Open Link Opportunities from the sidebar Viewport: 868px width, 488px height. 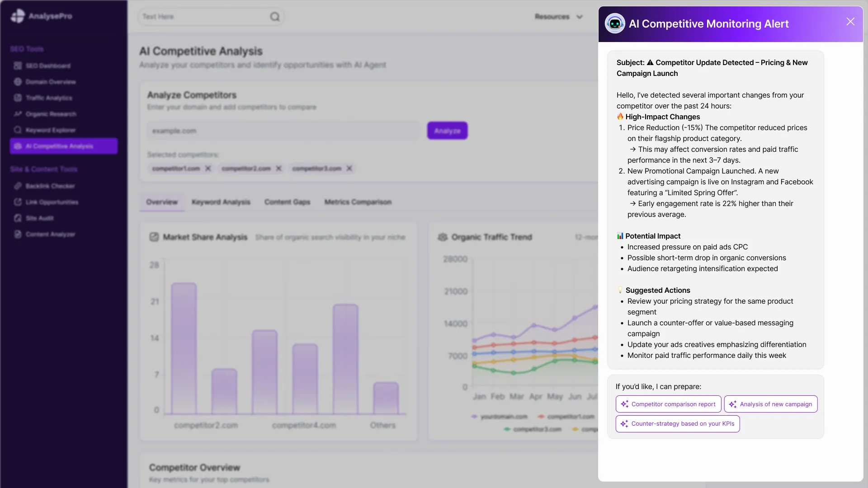click(x=52, y=202)
